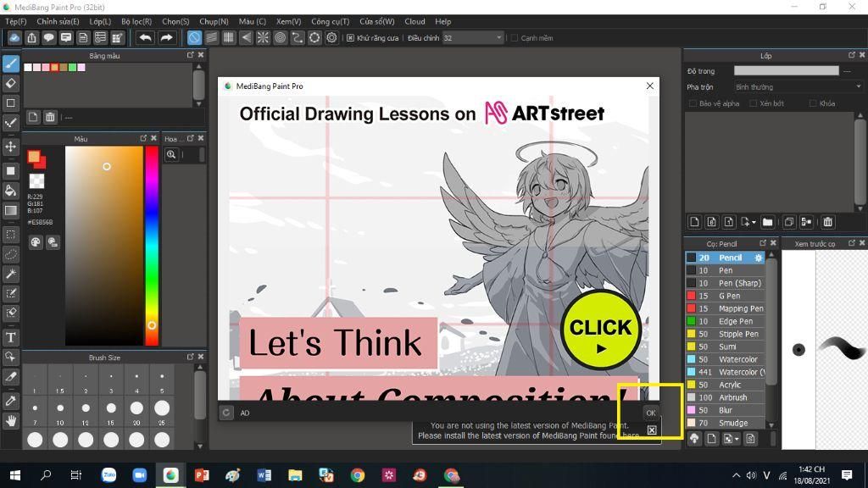Open the Lớp(L) menu
The width and height of the screenshot is (868, 488).
[100, 21]
